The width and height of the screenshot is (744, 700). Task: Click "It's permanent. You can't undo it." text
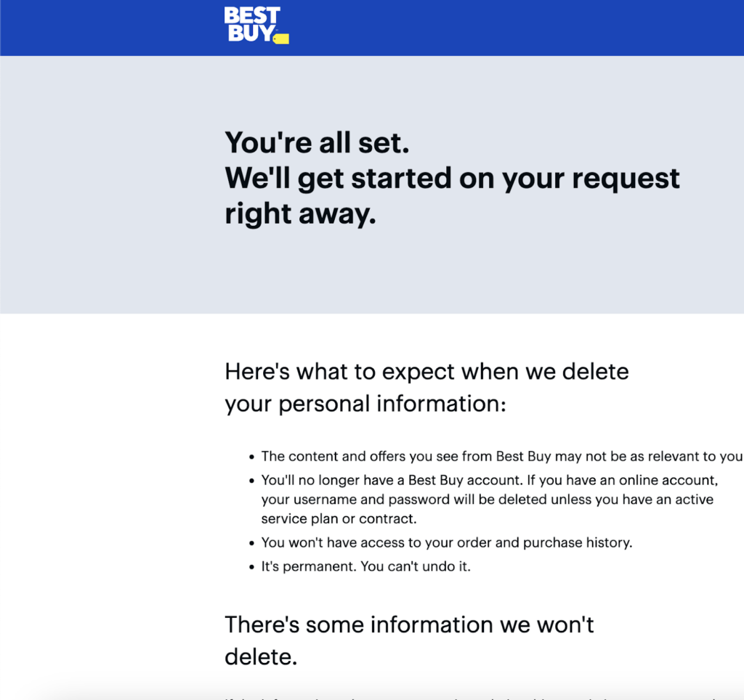tap(365, 566)
